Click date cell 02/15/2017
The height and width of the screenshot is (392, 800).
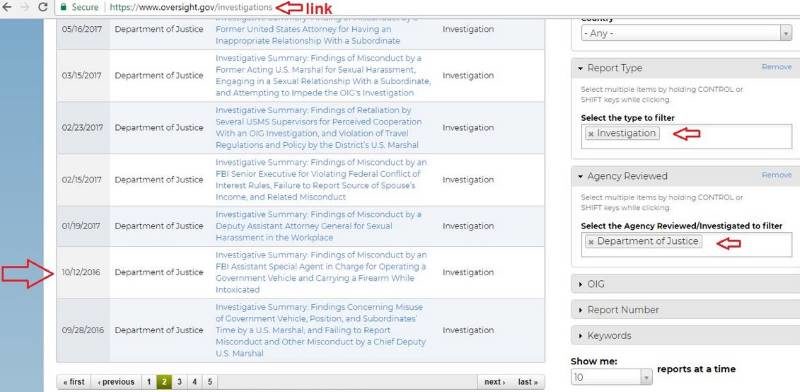82,180
